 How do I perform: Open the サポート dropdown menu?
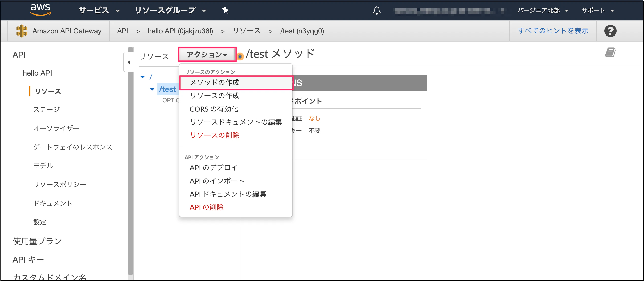[598, 10]
